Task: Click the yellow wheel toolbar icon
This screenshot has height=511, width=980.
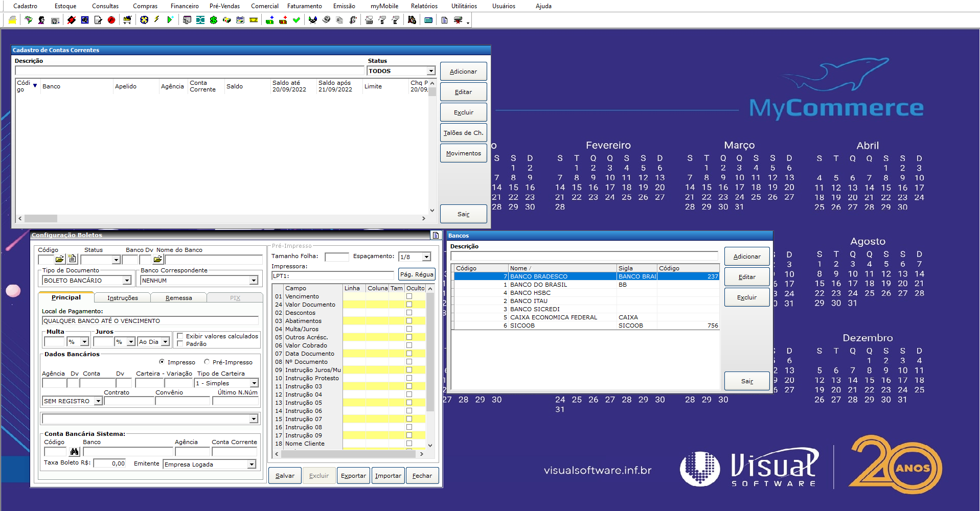Action: click(x=144, y=20)
